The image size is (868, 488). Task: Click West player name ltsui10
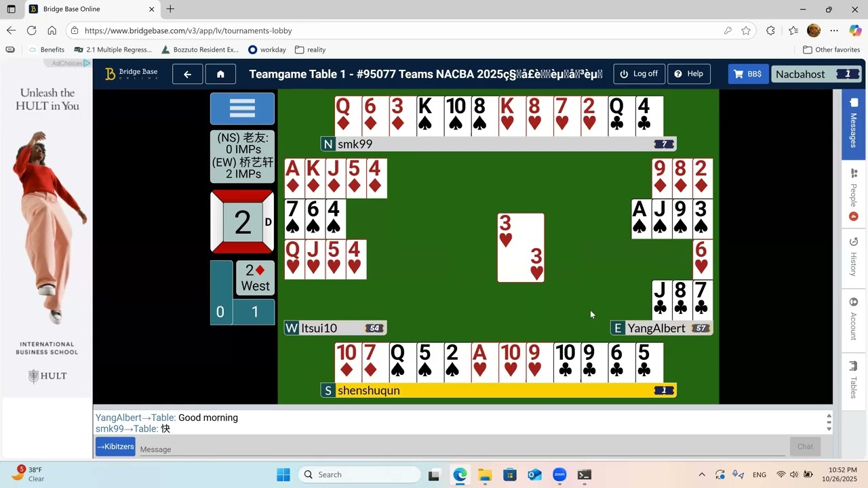319,328
